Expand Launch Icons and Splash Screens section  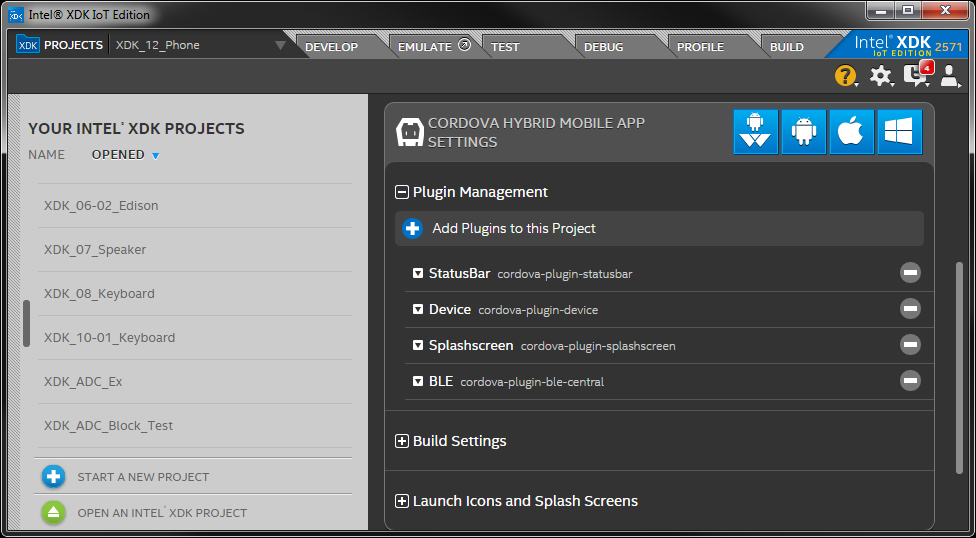coord(401,501)
